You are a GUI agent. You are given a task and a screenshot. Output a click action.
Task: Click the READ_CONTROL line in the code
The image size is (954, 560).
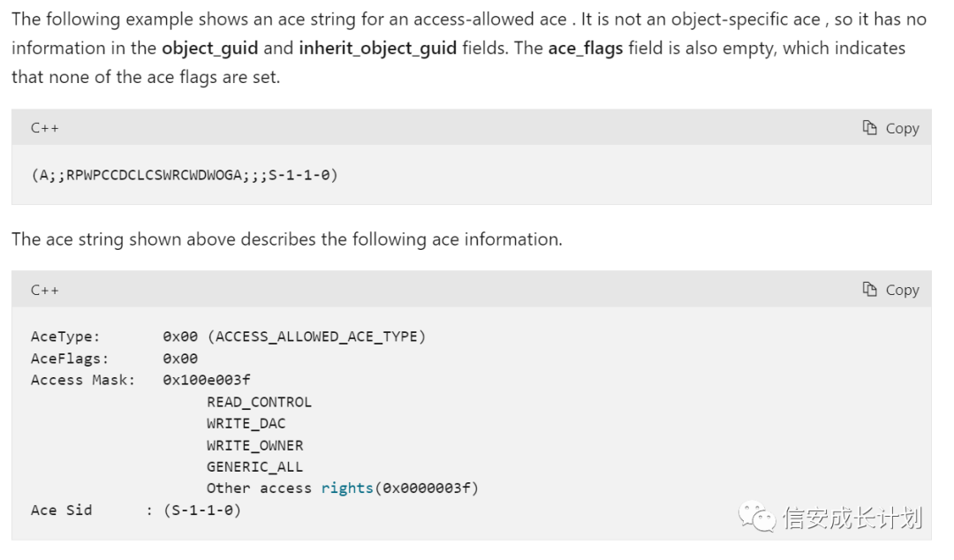tap(259, 402)
